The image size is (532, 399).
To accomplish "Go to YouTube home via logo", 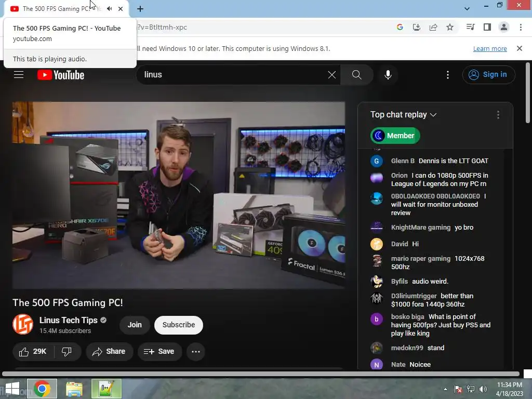I will pos(61,75).
